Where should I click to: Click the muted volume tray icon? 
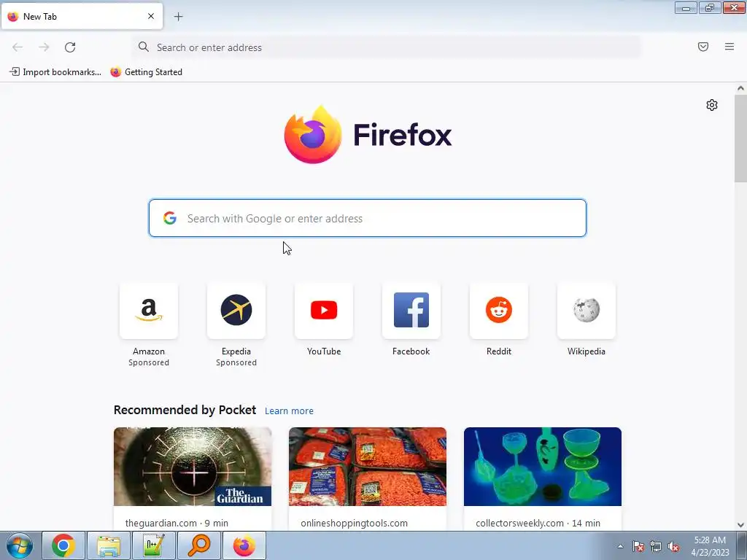click(673, 547)
